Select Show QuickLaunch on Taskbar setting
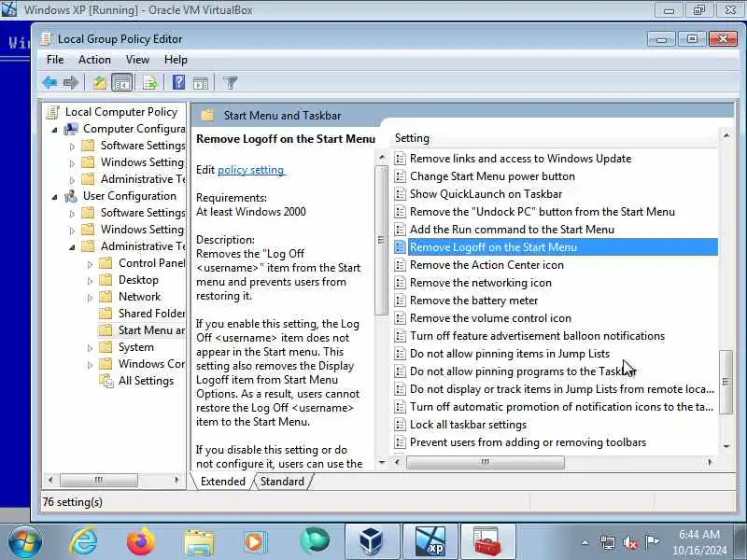 486,194
